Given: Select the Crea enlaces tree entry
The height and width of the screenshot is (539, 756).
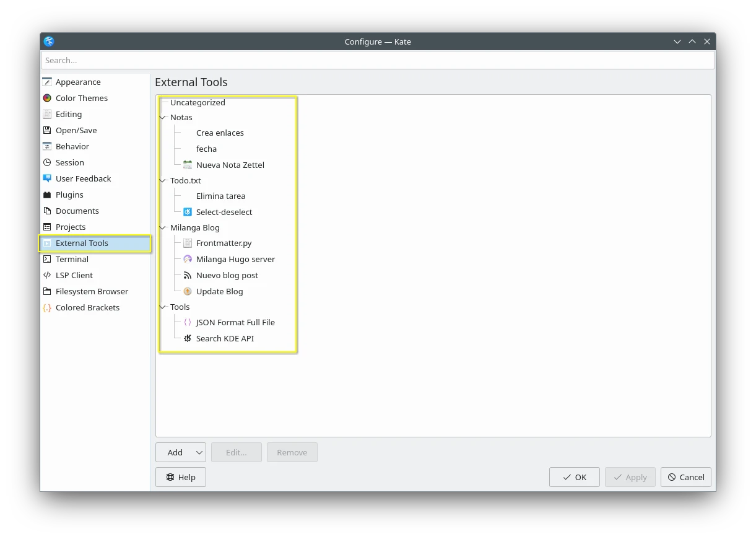Looking at the screenshot, I should [x=220, y=133].
